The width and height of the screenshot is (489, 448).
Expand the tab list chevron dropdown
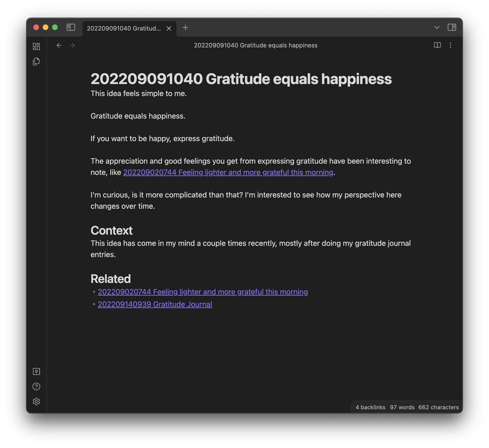(x=437, y=27)
